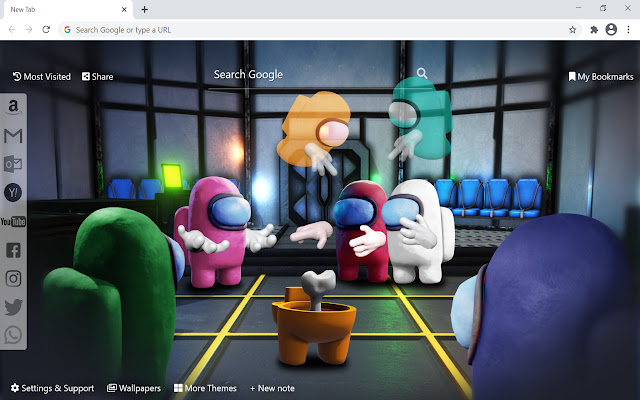
Task: Minimize the Chrome window
Action: pos(578,8)
